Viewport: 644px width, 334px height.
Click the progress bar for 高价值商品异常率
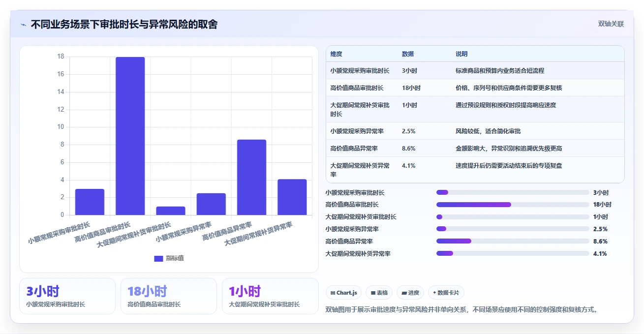coord(513,241)
